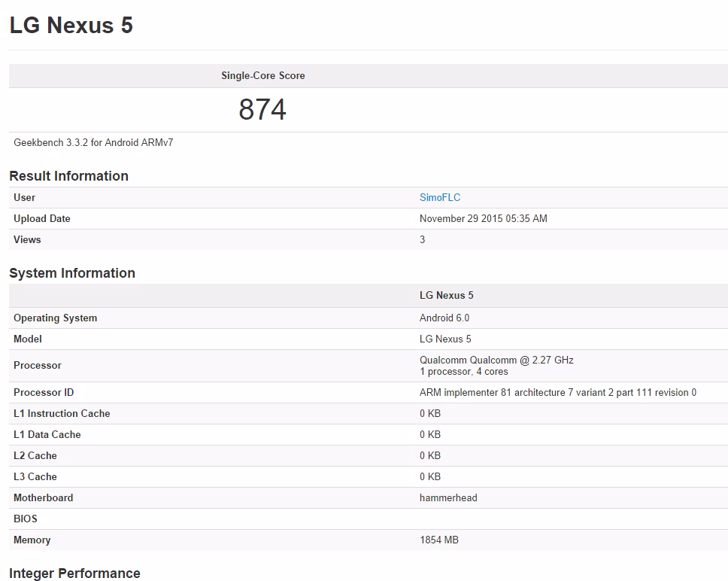This screenshot has height=581, width=728.
Task: Click the L2 Cache 0 KB value
Action: click(x=430, y=455)
